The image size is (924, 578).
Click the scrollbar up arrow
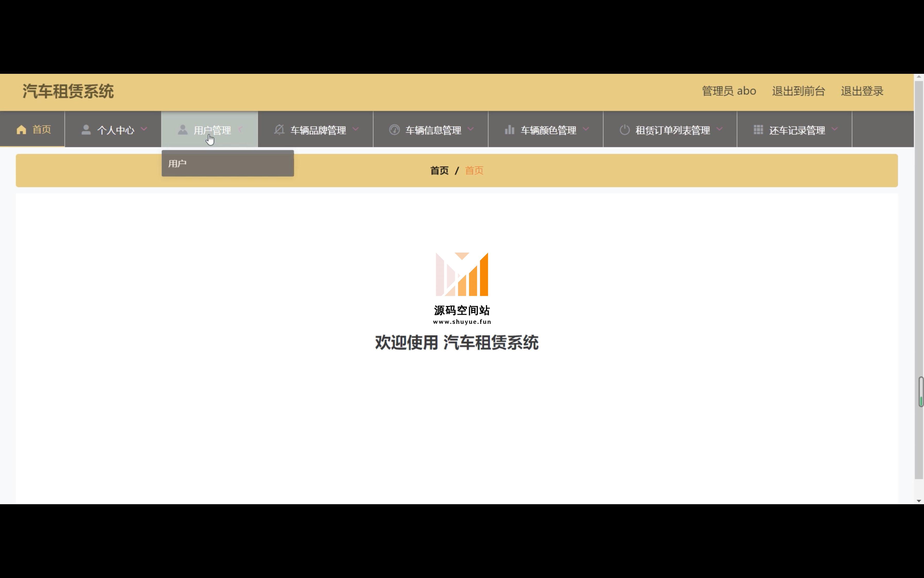coord(919,77)
